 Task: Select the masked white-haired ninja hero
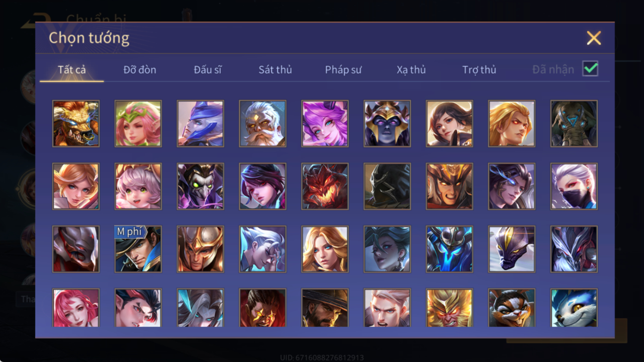(574, 186)
